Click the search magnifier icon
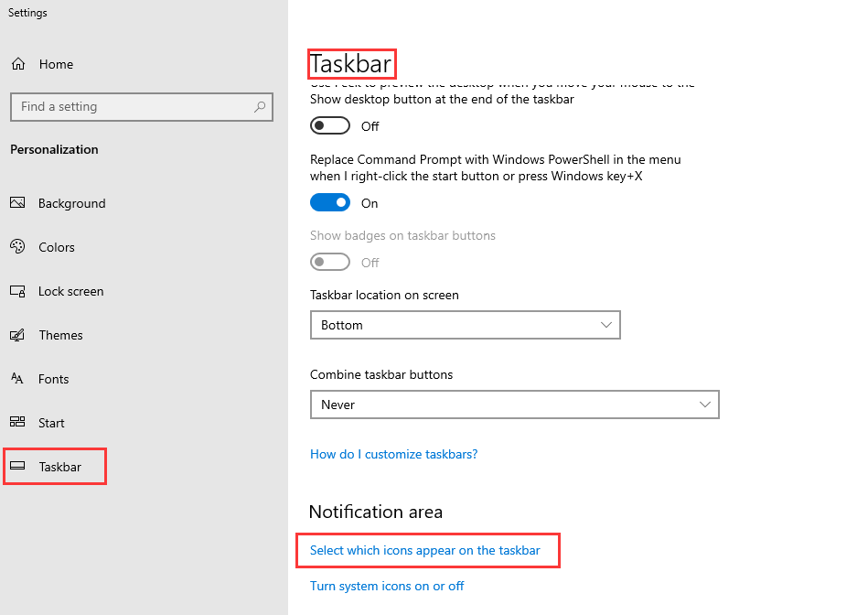This screenshot has width=868, height=615. (x=260, y=106)
